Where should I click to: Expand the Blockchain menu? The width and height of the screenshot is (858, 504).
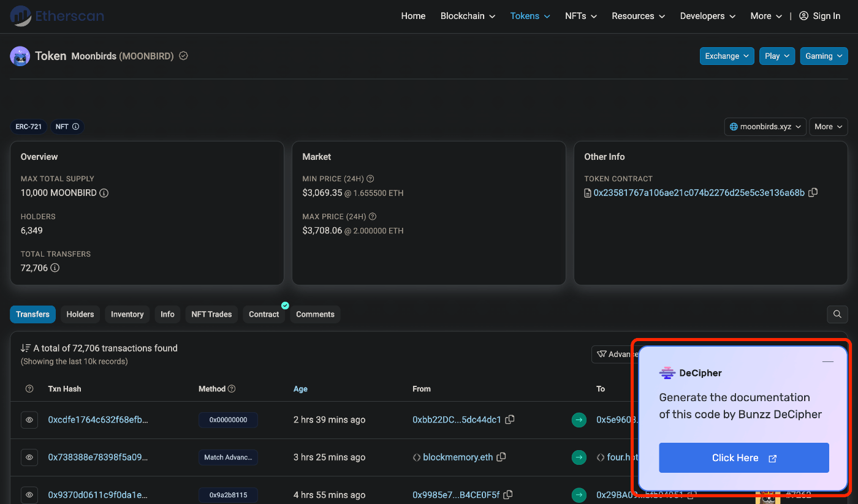[x=468, y=16]
